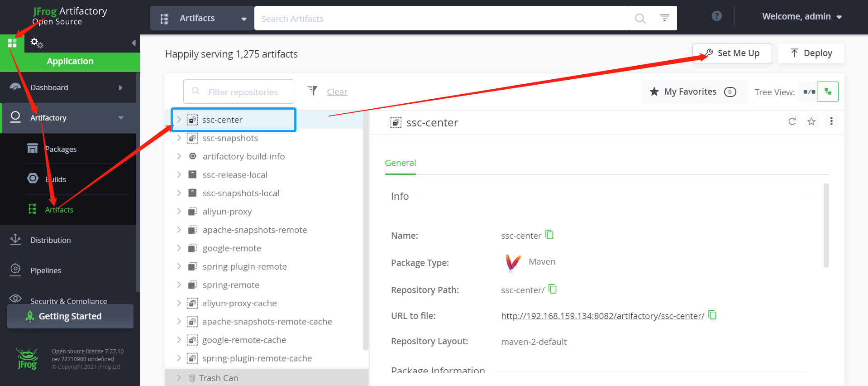
Task: Copy the ssc-center name value
Action: click(549, 235)
